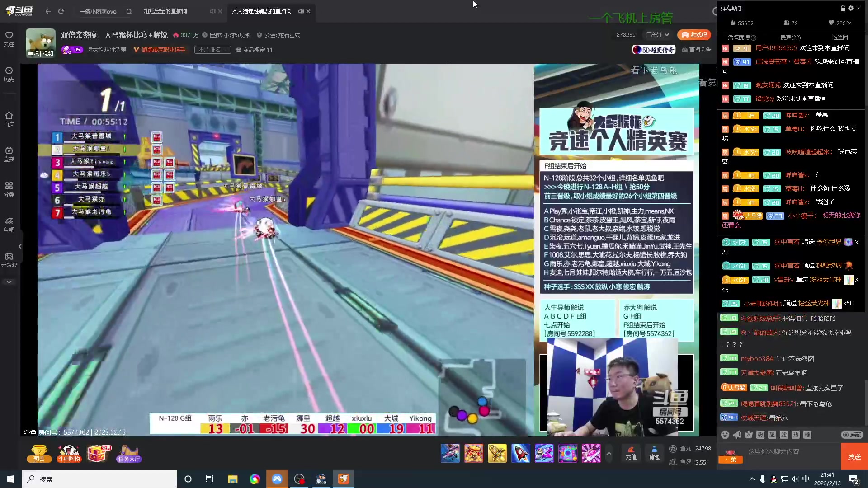Send chat message with 发送 button

click(854, 457)
